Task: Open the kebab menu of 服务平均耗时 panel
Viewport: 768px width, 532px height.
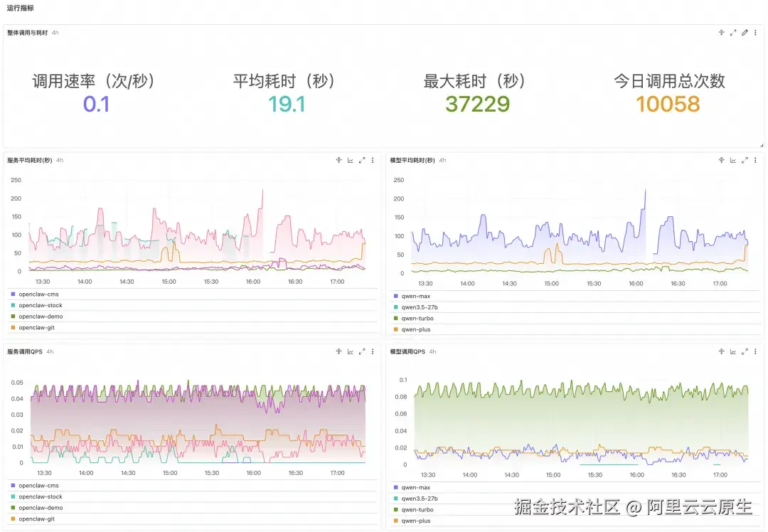Action: (x=373, y=160)
